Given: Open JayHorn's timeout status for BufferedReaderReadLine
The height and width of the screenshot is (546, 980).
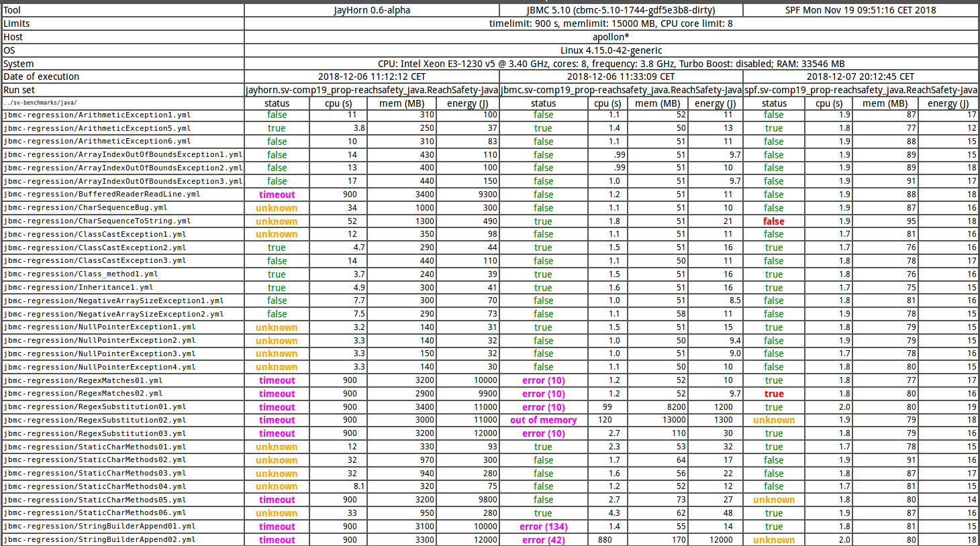Looking at the screenshot, I should tap(277, 195).
